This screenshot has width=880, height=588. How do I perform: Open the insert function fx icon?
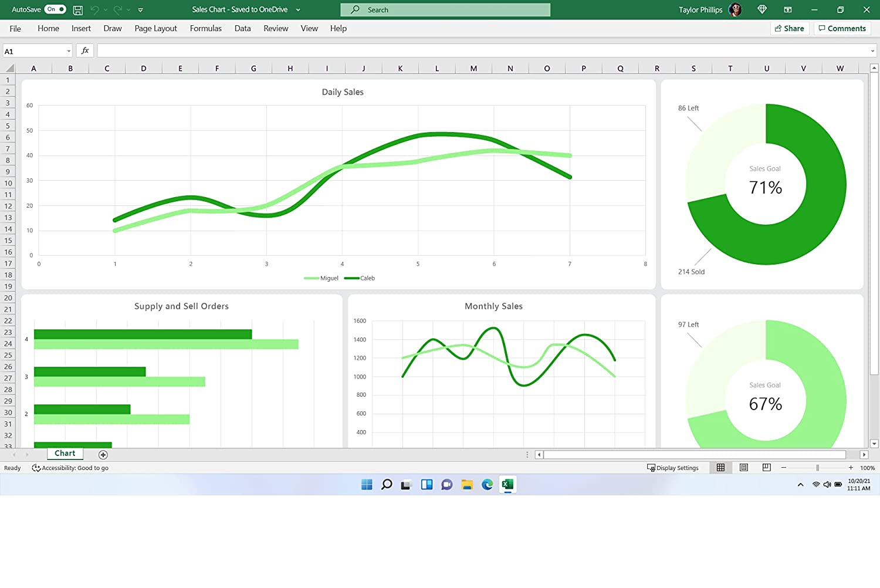(x=85, y=51)
